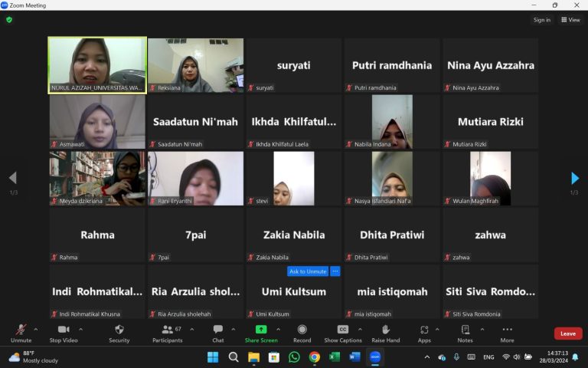Select Meyda dzikriana's video tile
Screen dimensions: 588x368
(97, 179)
